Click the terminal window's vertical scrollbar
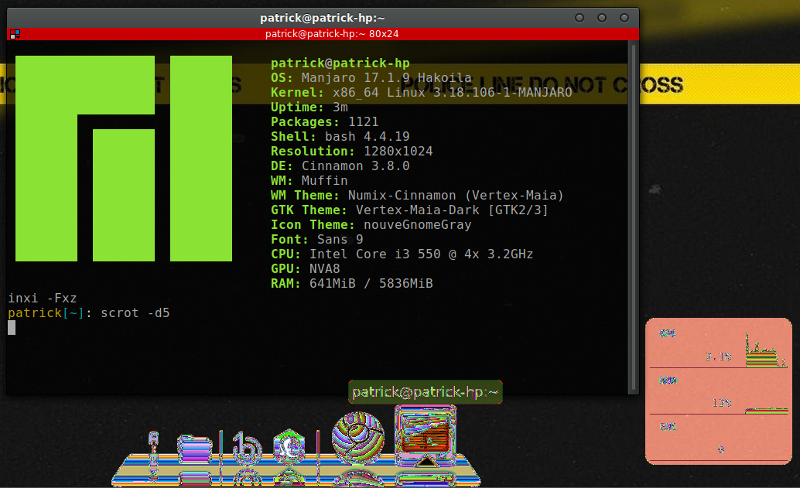The image size is (800, 488). (633, 217)
